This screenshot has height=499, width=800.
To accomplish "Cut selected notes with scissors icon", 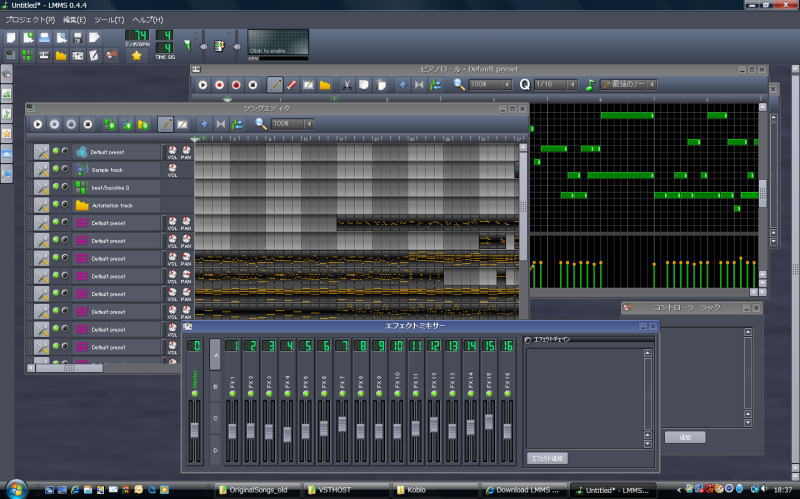I will coord(346,85).
